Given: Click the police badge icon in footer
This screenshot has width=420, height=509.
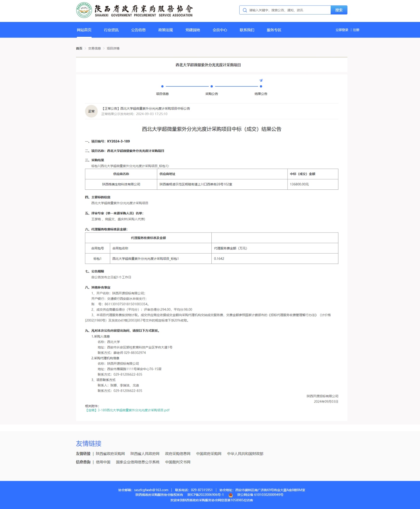Looking at the screenshot, I should [x=230, y=495].
